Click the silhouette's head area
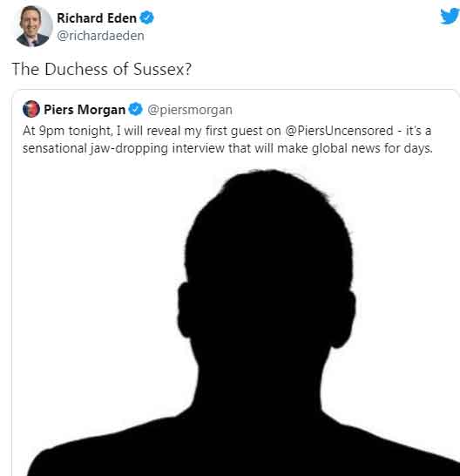 267,261
